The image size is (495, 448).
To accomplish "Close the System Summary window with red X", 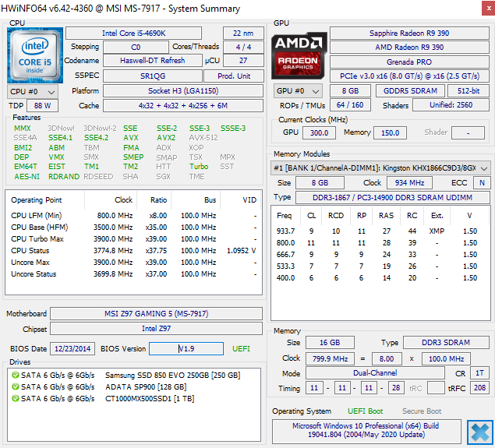I will coord(488,9).
